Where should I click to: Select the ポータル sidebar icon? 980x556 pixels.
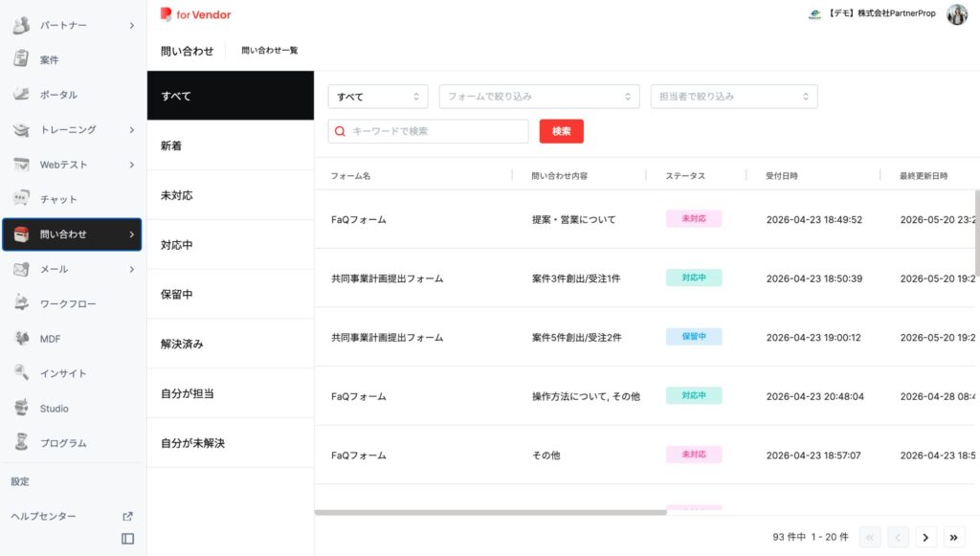21,95
